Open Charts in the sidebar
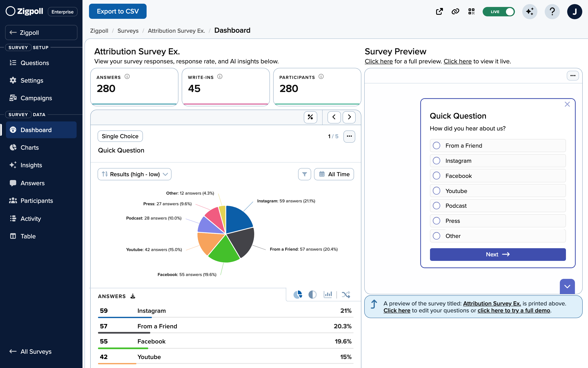The width and height of the screenshot is (588, 368). 41,147
